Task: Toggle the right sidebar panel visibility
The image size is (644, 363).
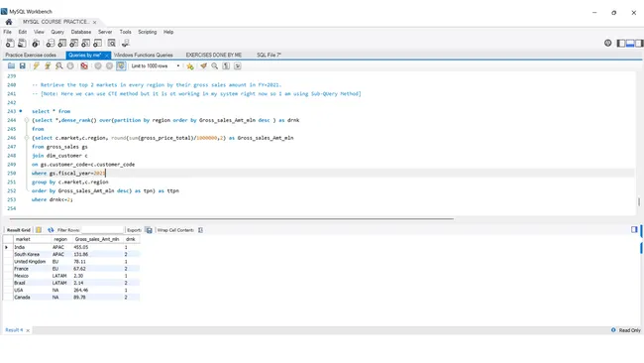Action: pos(639,44)
